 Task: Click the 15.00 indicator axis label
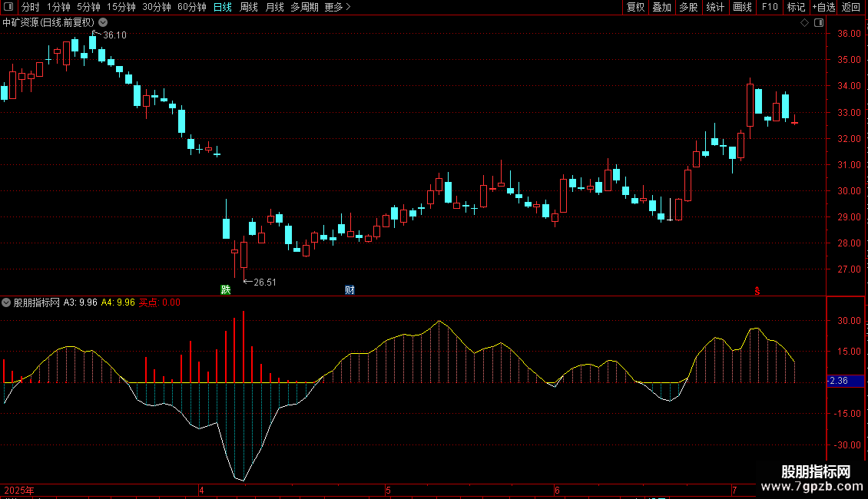click(x=849, y=352)
